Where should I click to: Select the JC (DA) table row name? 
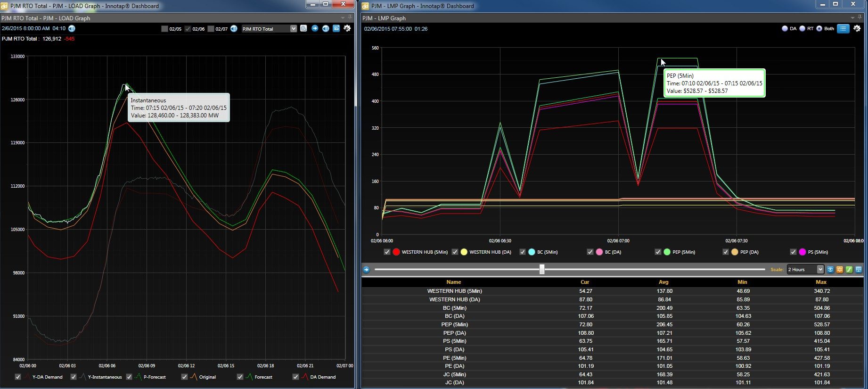[x=454, y=382]
